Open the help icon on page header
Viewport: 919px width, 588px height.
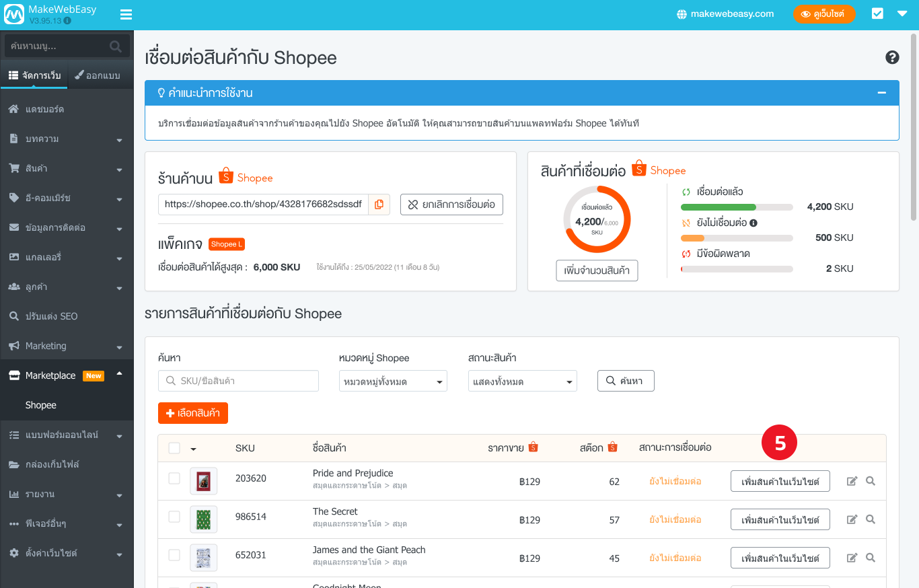(x=892, y=58)
